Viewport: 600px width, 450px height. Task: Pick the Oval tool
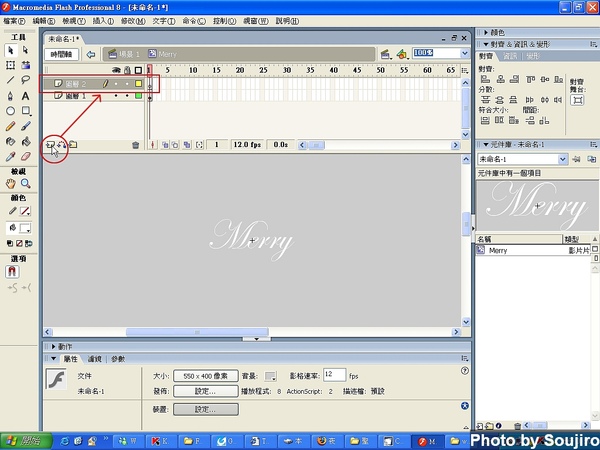click(11, 111)
